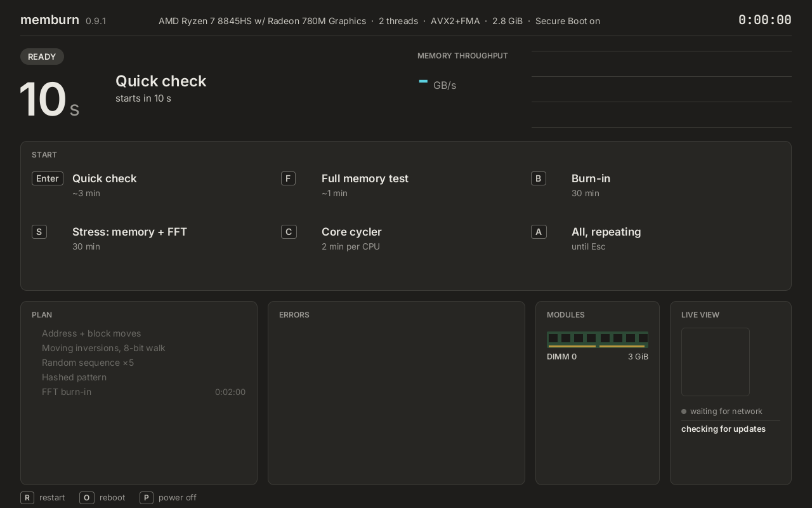
Task: Click the AMD Ryzen 7 8845HS CPU name
Action: 262,21
